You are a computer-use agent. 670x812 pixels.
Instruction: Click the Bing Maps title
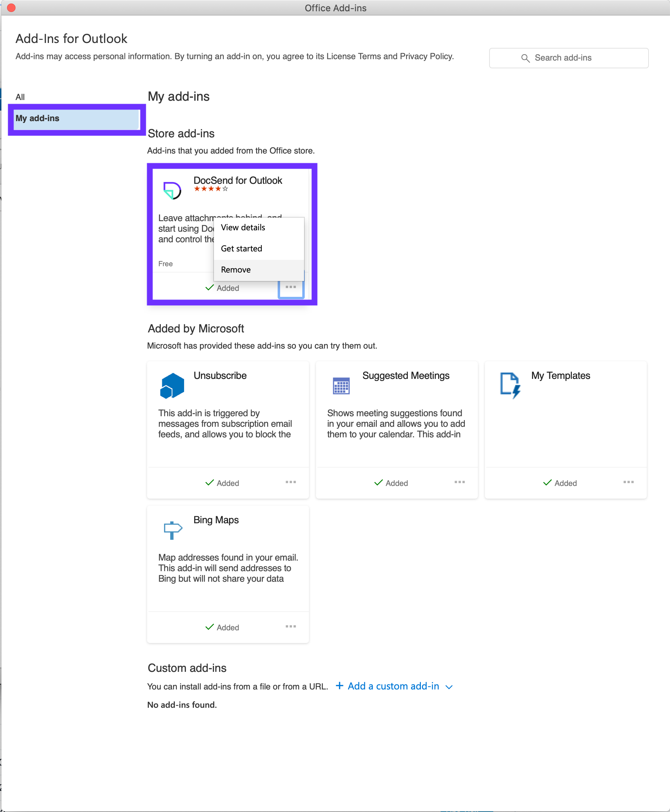pyautogui.click(x=216, y=520)
